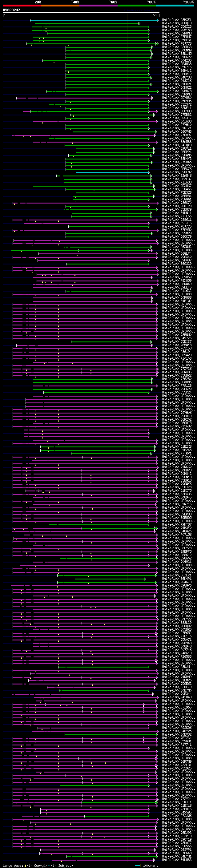Screen dimensions: 197x868
Task: Open UniRef100_B9RUM8 hit label
Action: (176, 33)
